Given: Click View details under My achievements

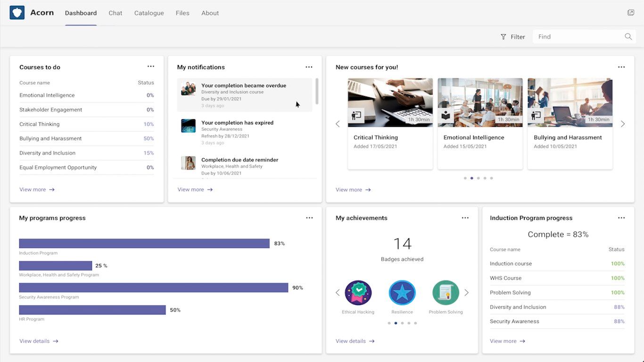Looking at the screenshot, I should (355, 341).
